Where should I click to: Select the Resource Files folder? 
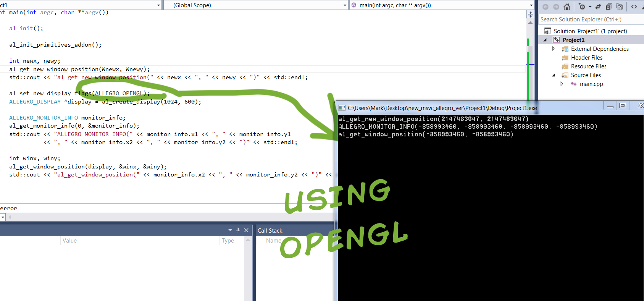click(x=588, y=66)
